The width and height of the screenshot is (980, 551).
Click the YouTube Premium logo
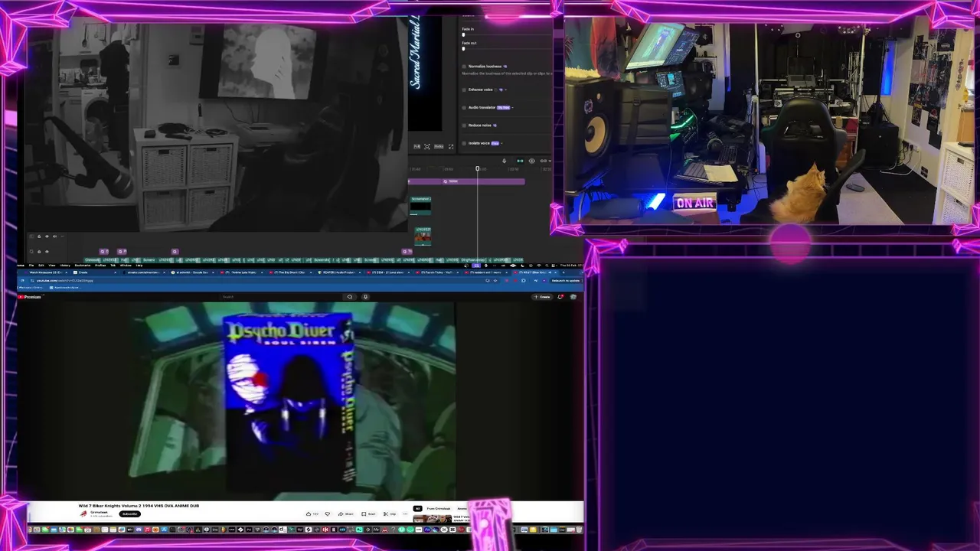tap(30, 296)
